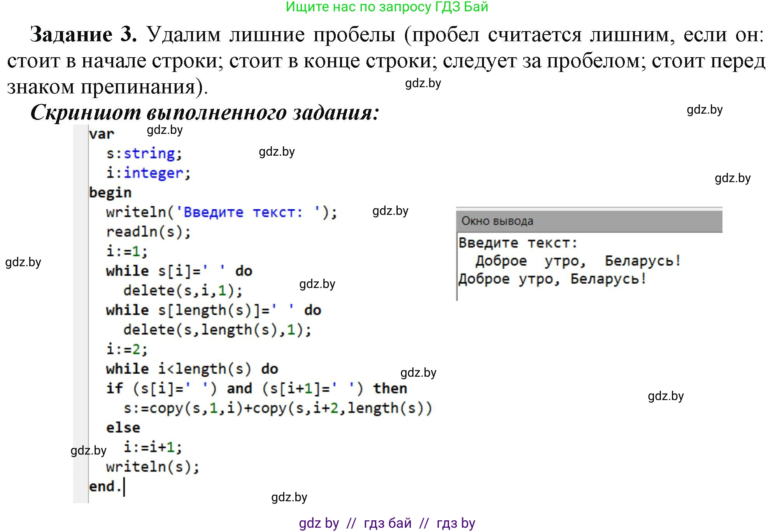The height and width of the screenshot is (532, 775).
Task: Click 'Введите текст:' prompt in output window
Action: (518, 243)
